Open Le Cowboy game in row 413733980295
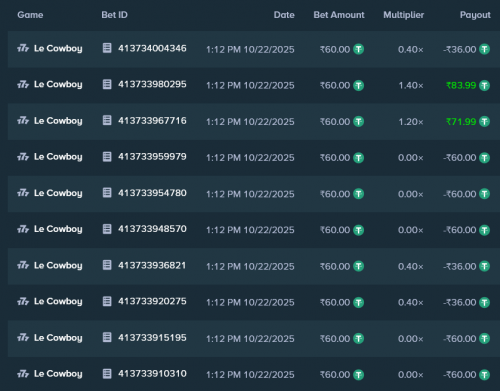This screenshot has width=500, height=391. 58,85
